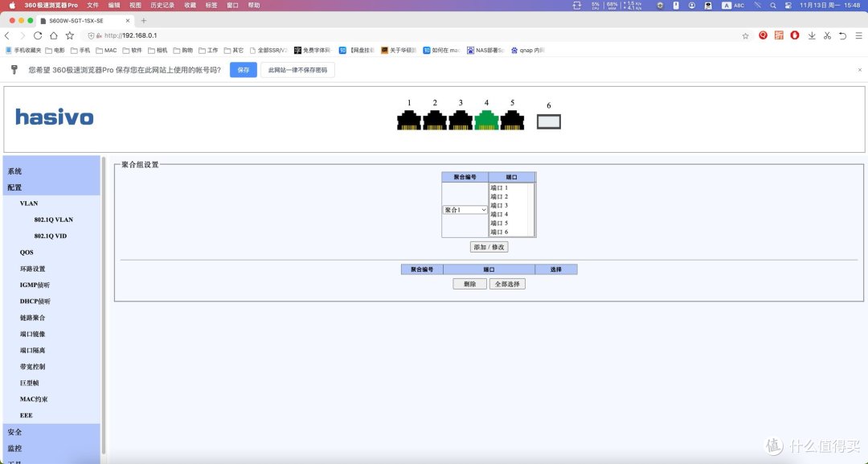Open the orange coupon extension icon
This screenshot has width=868, height=464.
coord(779,35)
